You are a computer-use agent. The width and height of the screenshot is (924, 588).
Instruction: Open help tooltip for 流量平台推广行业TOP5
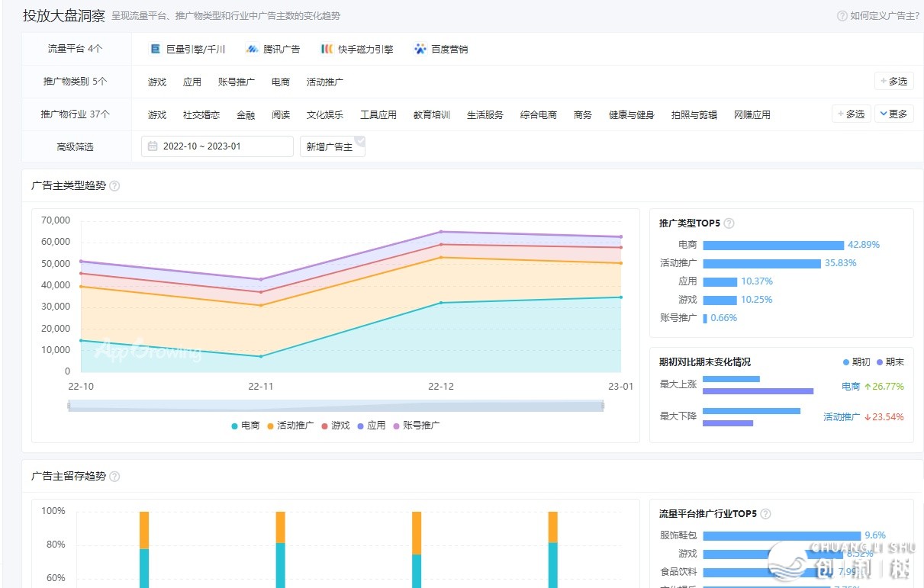click(765, 514)
